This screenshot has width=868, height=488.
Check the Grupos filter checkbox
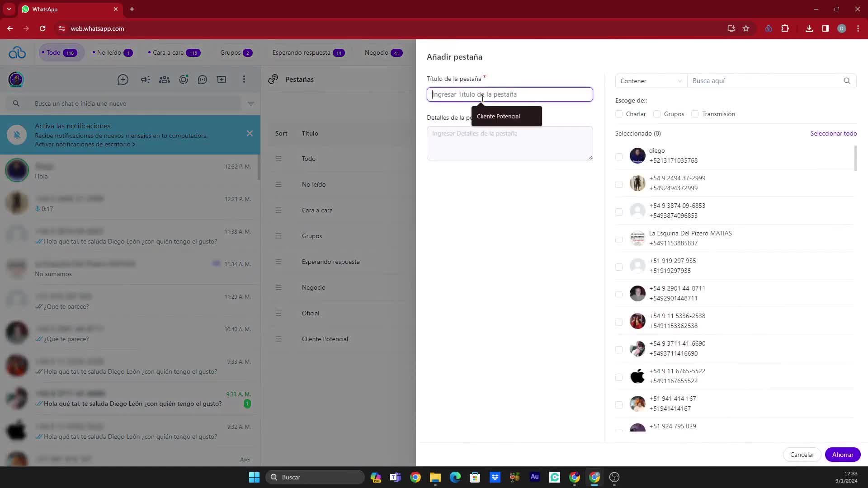tap(657, 114)
